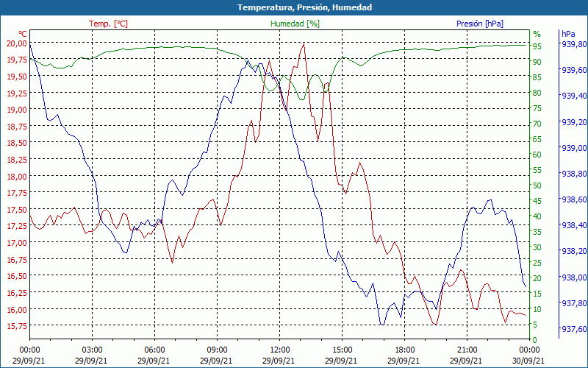The width and height of the screenshot is (588, 368).
Task: Click the 19,50 temperature axis value
Action: (16, 77)
